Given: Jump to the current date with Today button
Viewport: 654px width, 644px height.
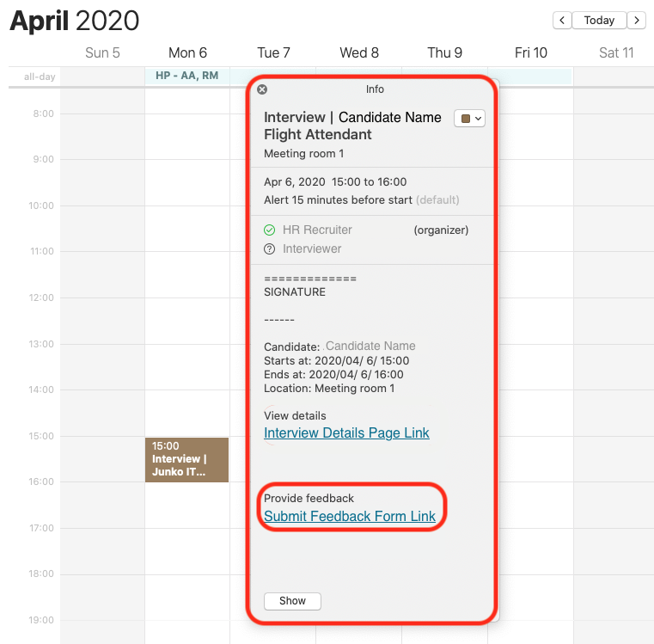Looking at the screenshot, I should coord(599,20).
